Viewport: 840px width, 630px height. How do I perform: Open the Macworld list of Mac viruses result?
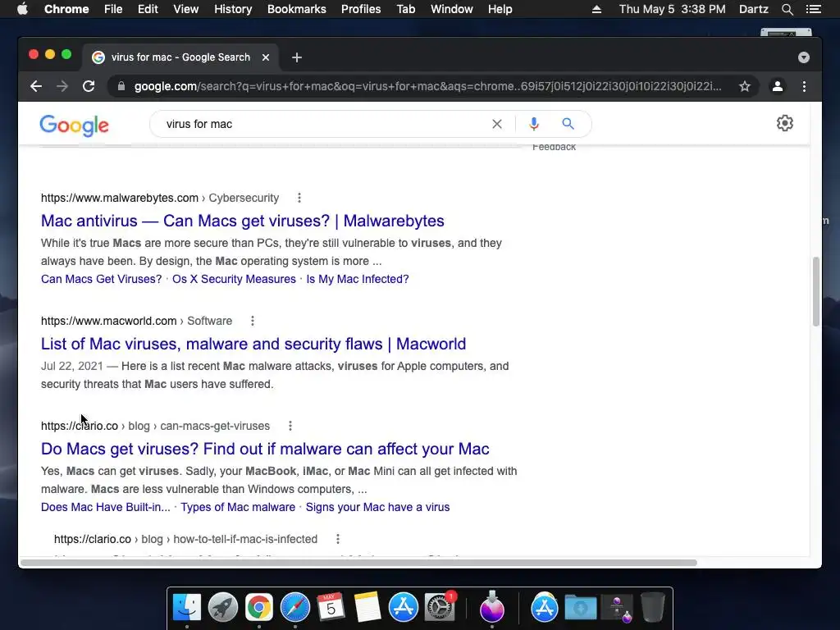(253, 344)
